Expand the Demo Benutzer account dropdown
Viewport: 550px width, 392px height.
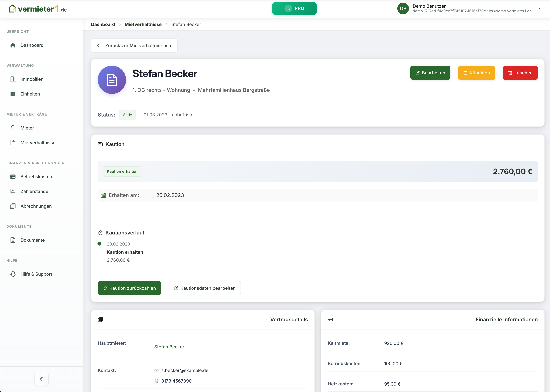pyautogui.click(x=539, y=8)
